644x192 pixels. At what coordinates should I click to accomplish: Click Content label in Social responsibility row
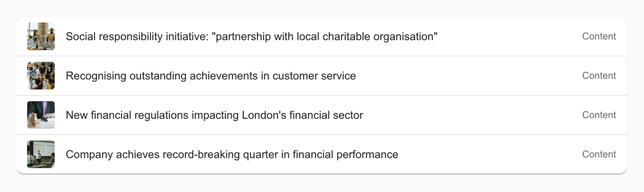(599, 36)
